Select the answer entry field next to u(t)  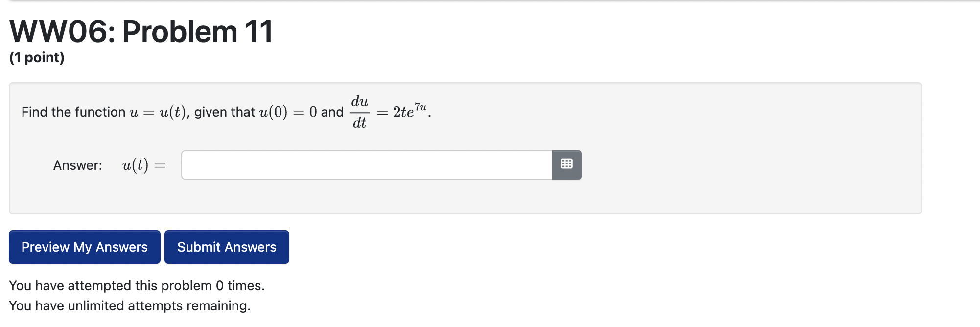[x=367, y=165]
